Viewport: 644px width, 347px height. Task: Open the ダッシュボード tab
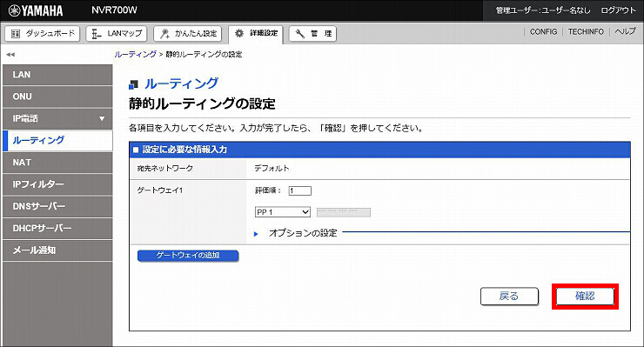43,34
